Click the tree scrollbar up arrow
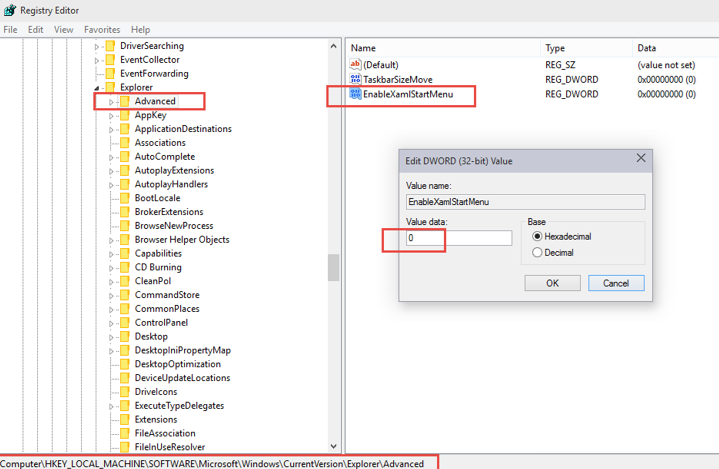This screenshot has width=719, height=469. click(x=333, y=46)
